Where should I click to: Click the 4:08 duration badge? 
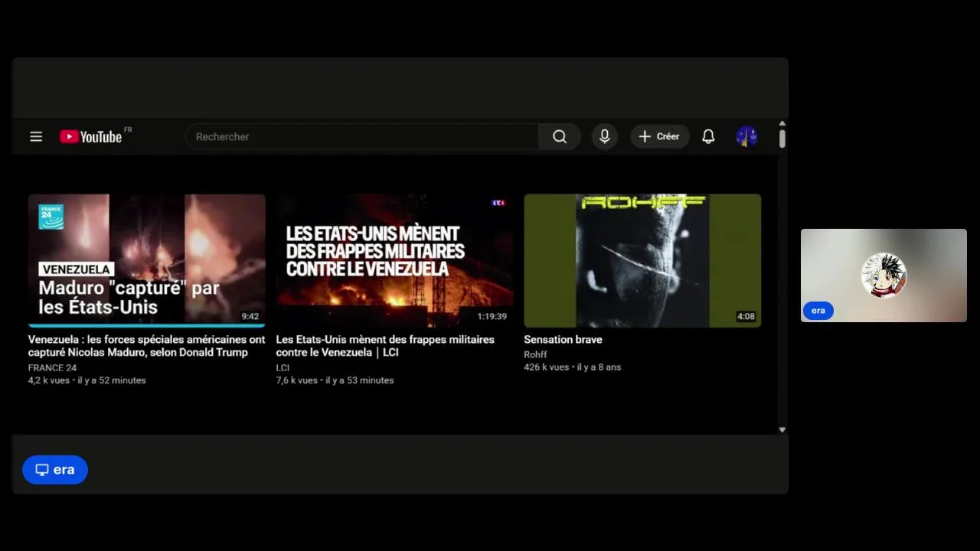tap(746, 316)
